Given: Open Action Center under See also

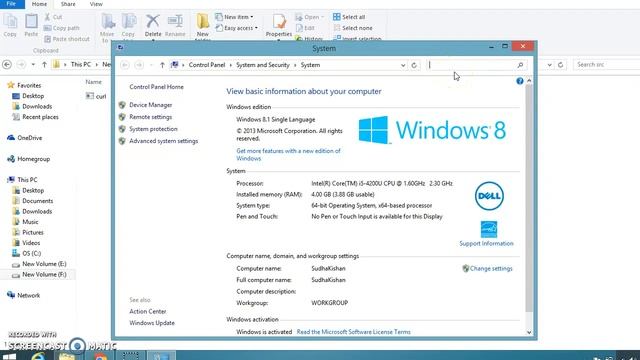Looking at the screenshot, I should (148, 311).
